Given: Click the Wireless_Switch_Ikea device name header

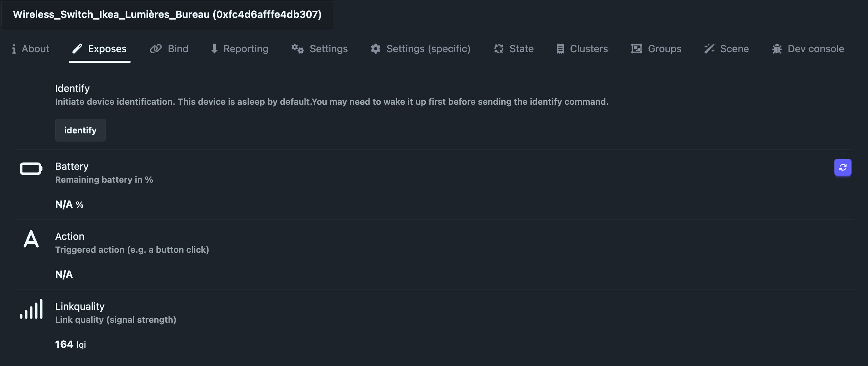Looking at the screenshot, I should click(167, 14).
